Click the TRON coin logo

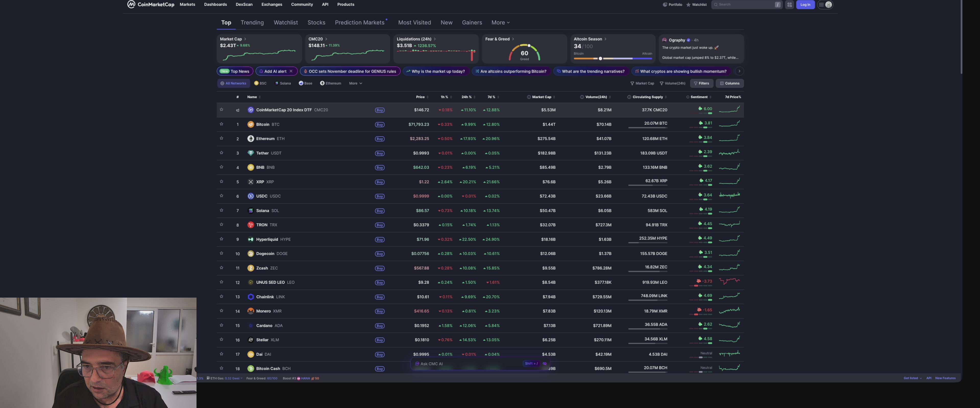pyautogui.click(x=250, y=225)
